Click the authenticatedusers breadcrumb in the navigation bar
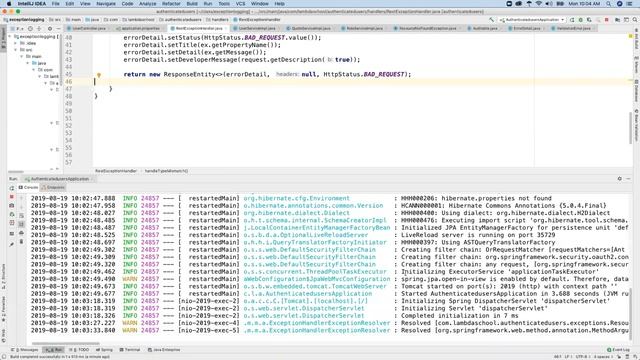This screenshot has height=360, width=640. (180, 20)
